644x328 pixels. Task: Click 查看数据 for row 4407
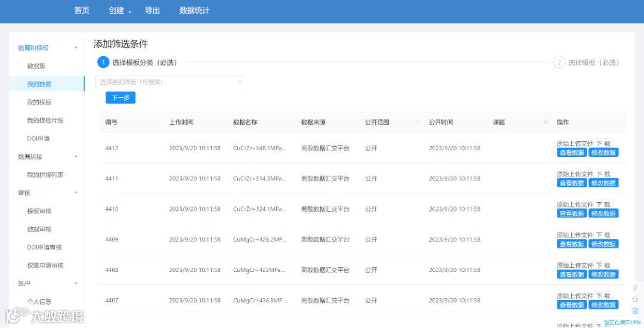coord(572,305)
